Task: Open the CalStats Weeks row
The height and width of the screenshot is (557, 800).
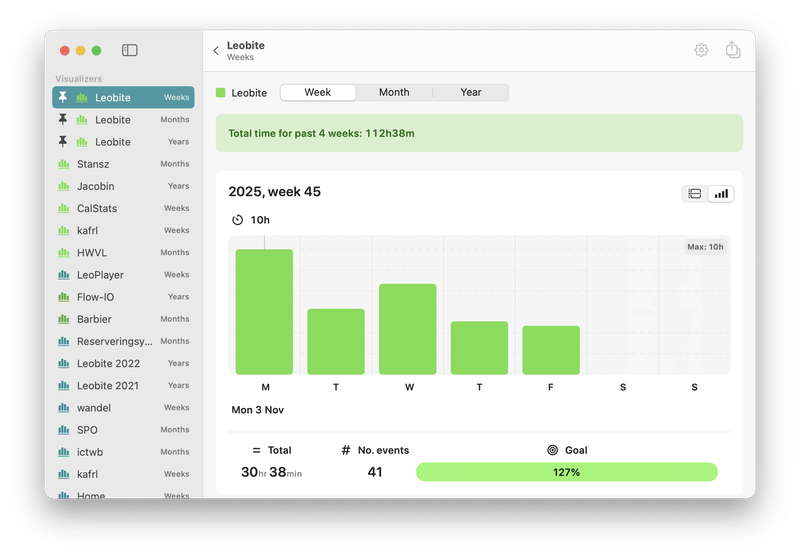Action: click(x=123, y=208)
